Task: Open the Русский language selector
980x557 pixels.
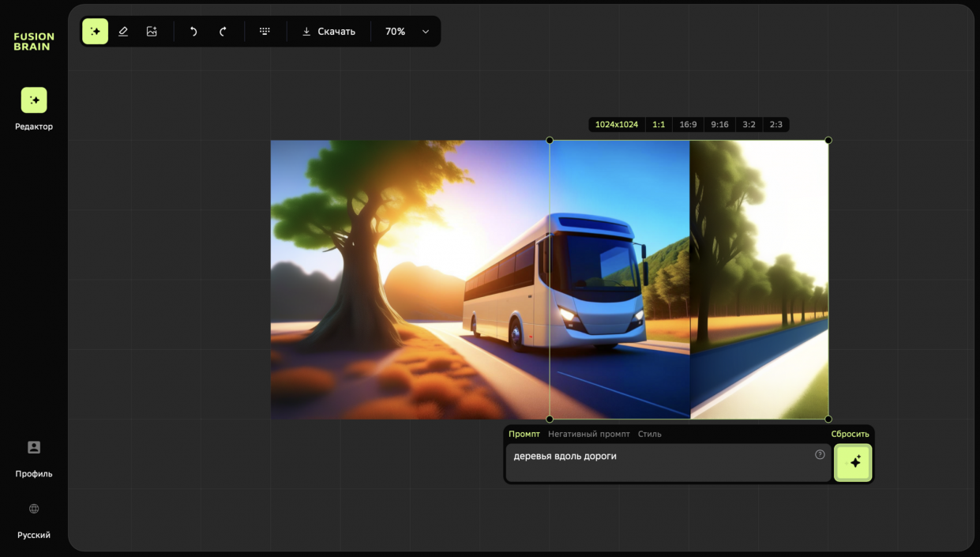Action: (x=34, y=510)
